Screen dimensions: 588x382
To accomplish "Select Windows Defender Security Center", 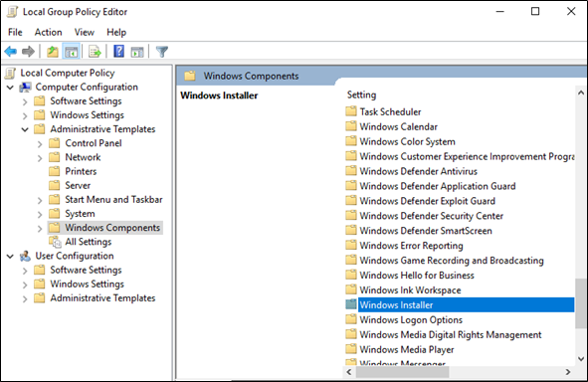I will pyautogui.click(x=432, y=216).
